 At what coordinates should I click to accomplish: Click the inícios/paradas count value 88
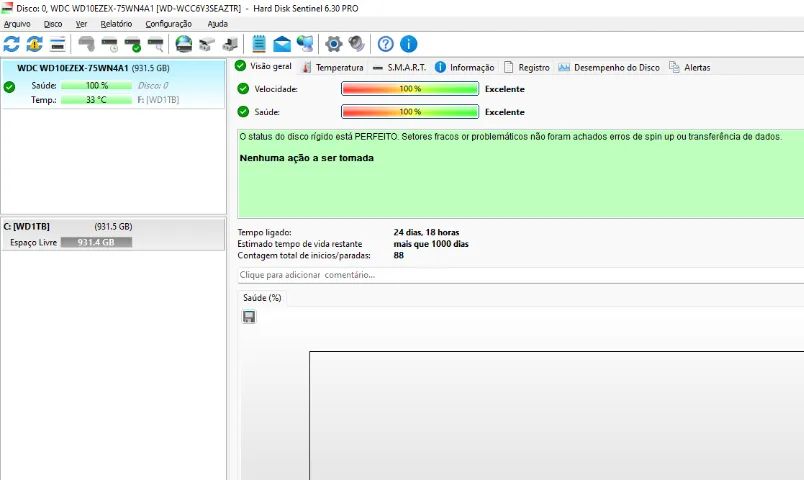pyautogui.click(x=399, y=255)
